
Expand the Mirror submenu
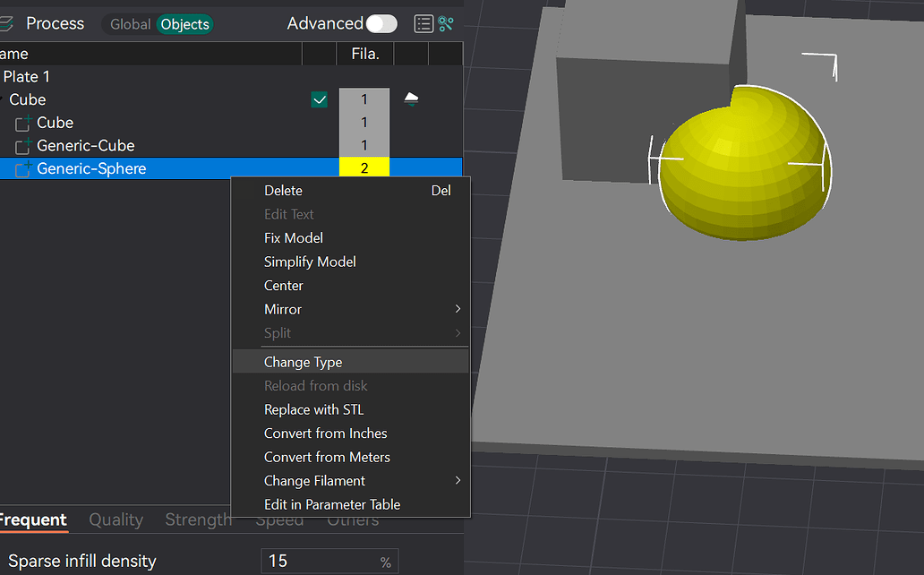pyautogui.click(x=351, y=309)
